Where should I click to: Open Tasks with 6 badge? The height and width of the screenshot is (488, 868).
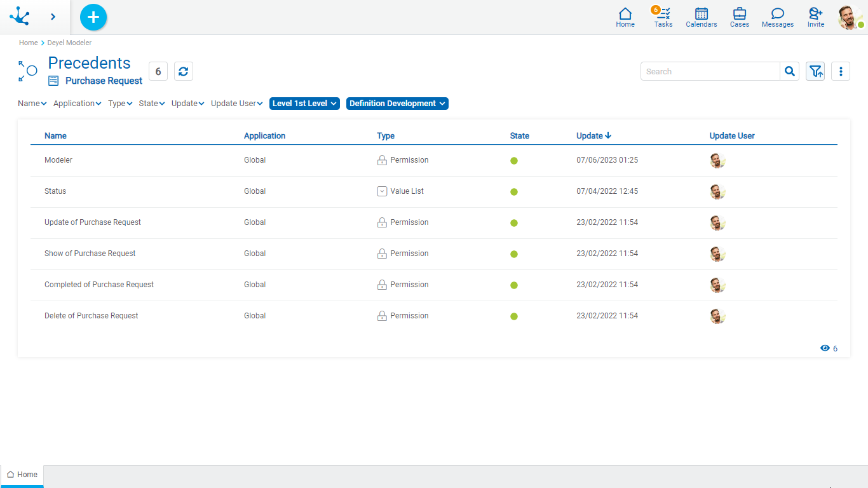(x=663, y=17)
